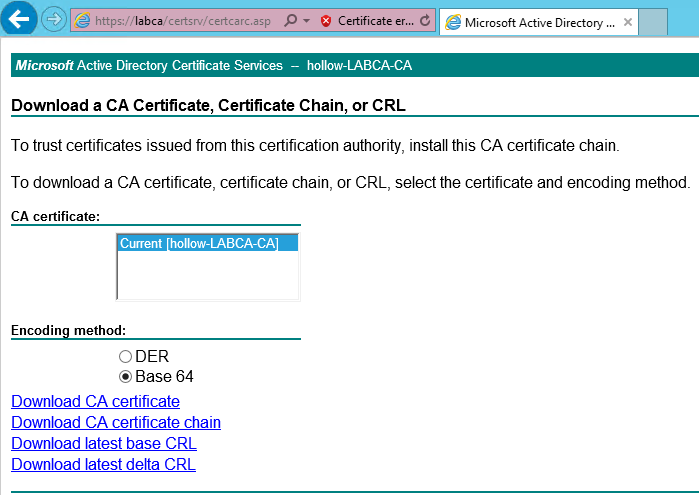Click Download CA certificate link

click(95, 401)
